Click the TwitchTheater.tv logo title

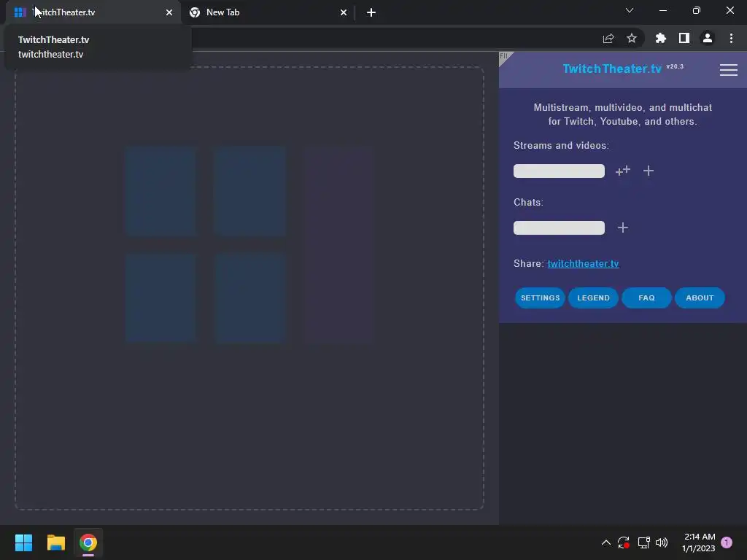pos(612,69)
